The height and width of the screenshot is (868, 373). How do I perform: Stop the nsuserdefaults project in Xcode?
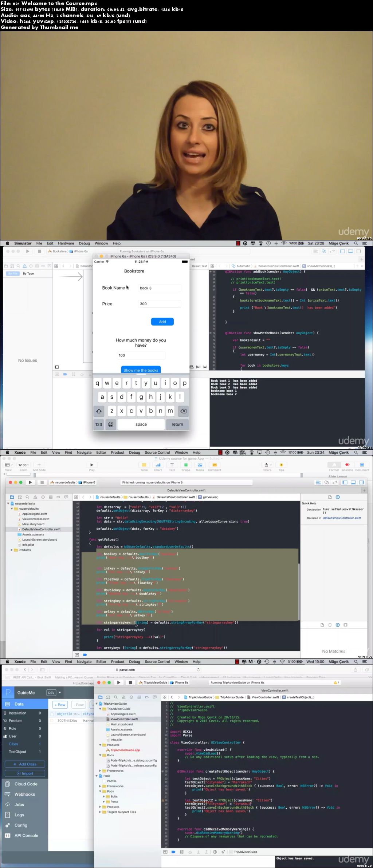[42, 482]
